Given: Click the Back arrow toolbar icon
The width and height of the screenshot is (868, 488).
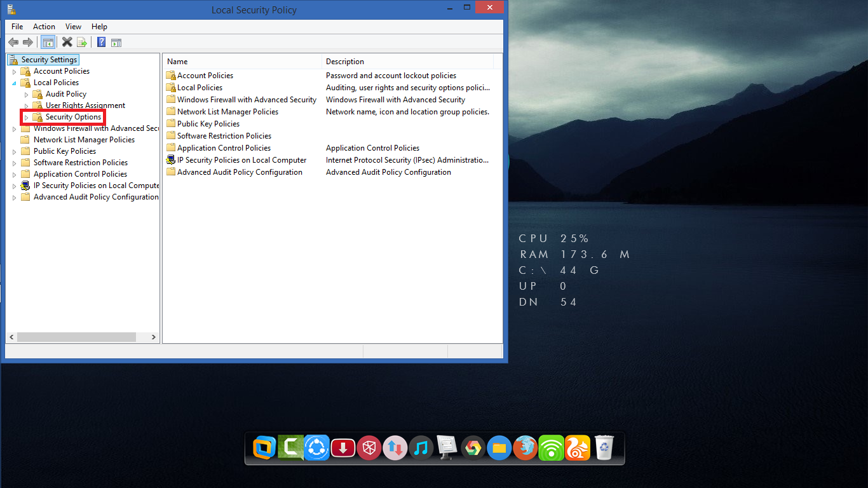Looking at the screenshot, I should point(13,43).
